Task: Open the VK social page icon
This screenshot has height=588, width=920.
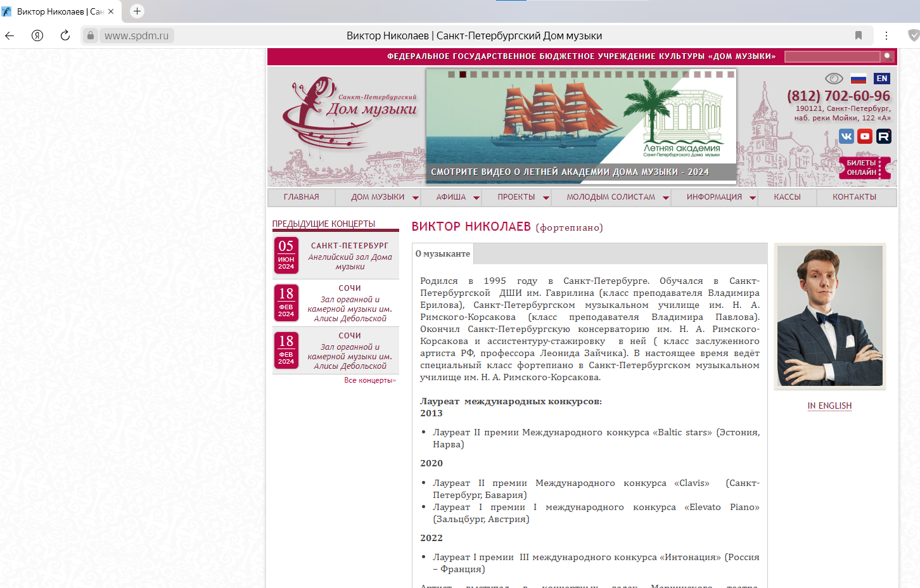Action: pos(847,136)
